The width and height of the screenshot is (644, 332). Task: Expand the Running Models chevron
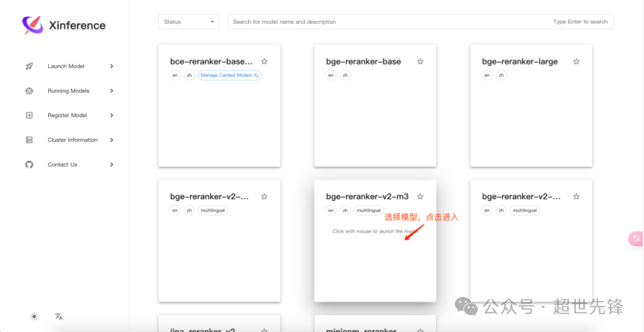[112, 91]
